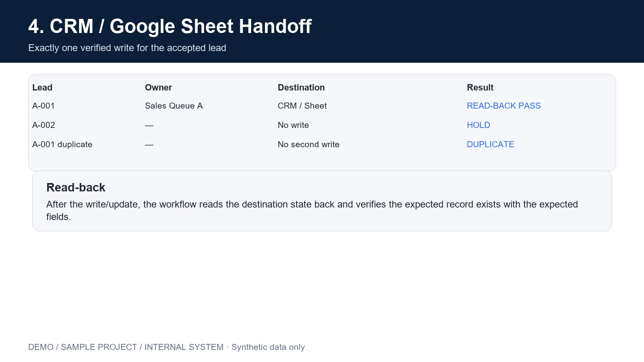Click the Owner column header
The width and height of the screenshot is (644, 362).
click(x=158, y=88)
